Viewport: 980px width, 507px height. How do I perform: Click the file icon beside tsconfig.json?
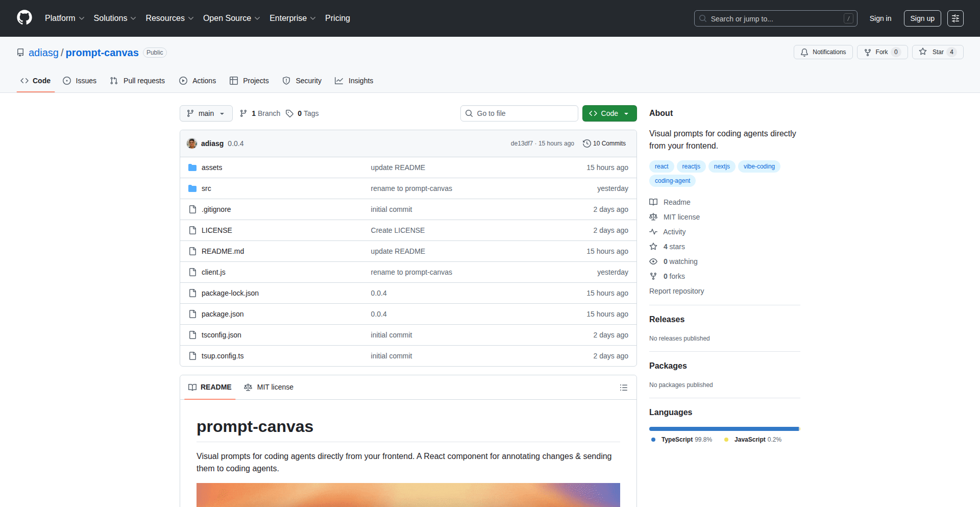pos(192,335)
